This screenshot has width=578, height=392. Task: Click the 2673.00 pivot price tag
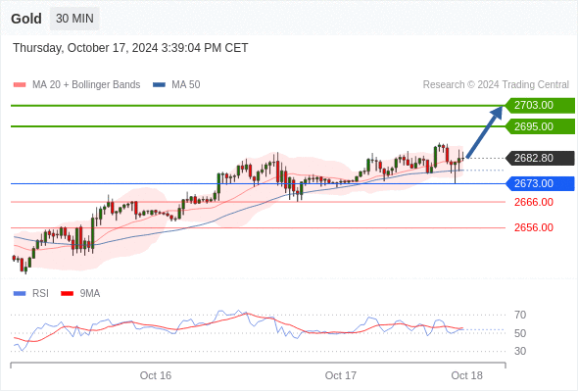pos(540,183)
